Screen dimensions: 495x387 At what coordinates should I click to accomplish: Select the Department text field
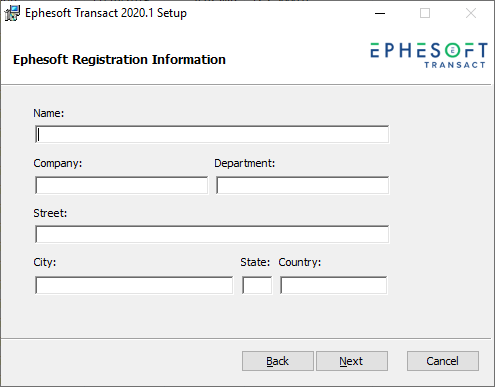coord(302,185)
